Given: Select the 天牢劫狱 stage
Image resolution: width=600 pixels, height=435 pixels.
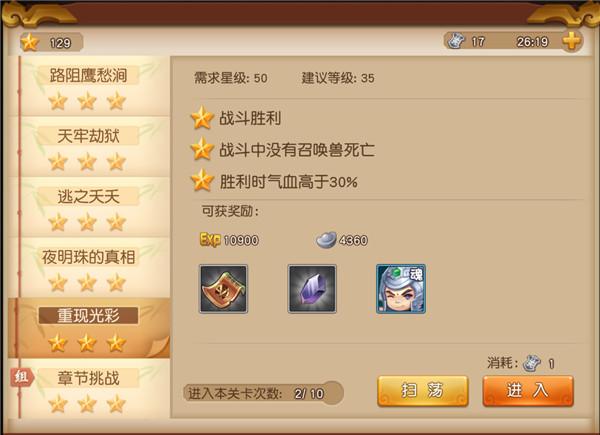Looking at the screenshot, I should click(x=89, y=147).
